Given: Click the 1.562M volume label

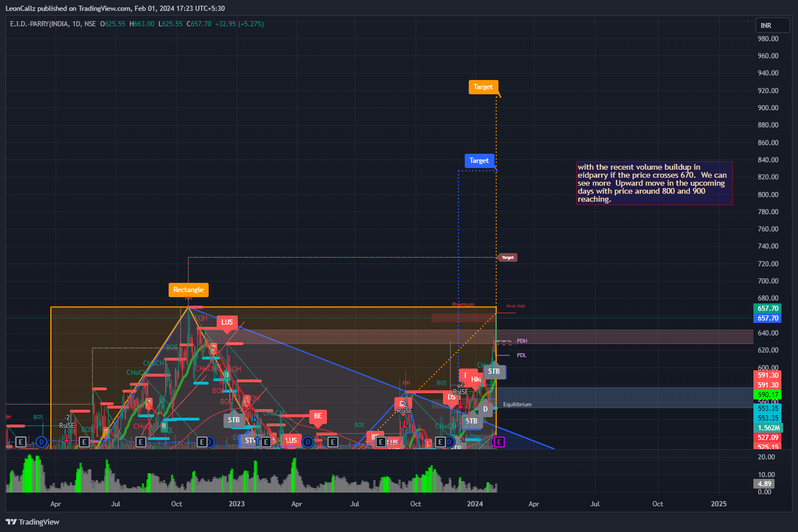Looking at the screenshot, I should click(x=768, y=428).
